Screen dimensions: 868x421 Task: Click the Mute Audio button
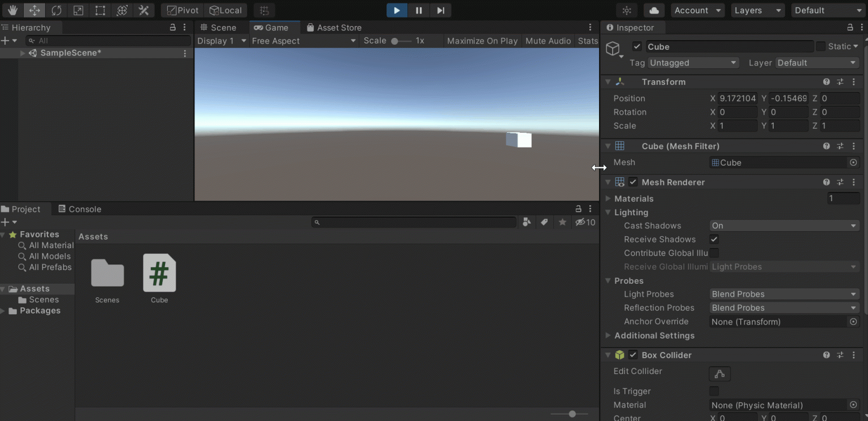(548, 41)
